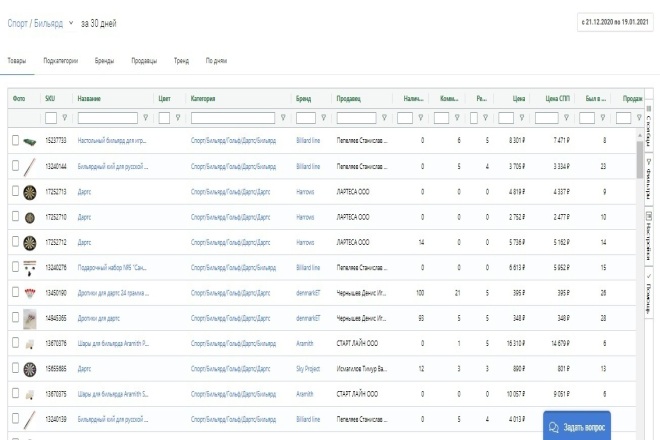This screenshot has width=660, height=440.
Task: Open Фильтры side panel tab
Action: [649, 178]
